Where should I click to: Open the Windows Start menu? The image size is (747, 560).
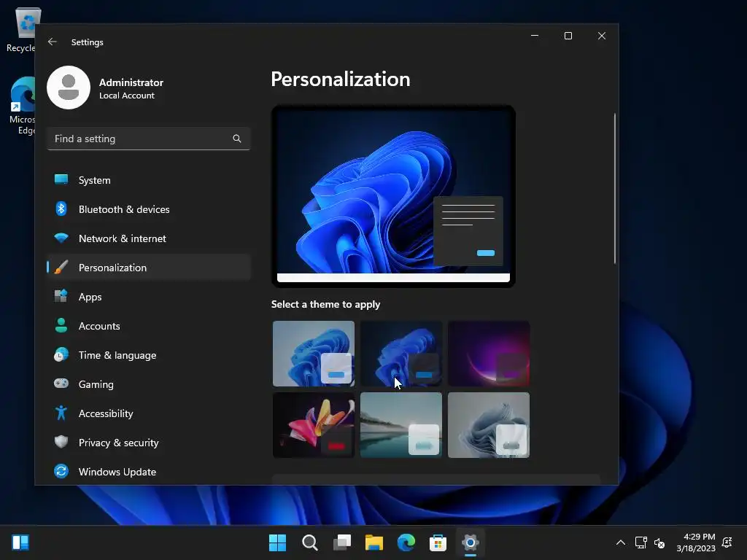click(x=277, y=542)
